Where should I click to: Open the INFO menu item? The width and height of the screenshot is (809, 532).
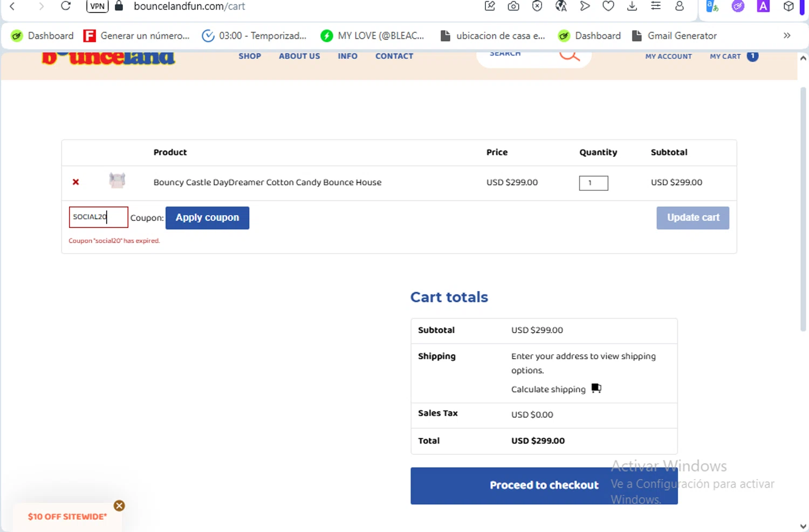(x=347, y=56)
